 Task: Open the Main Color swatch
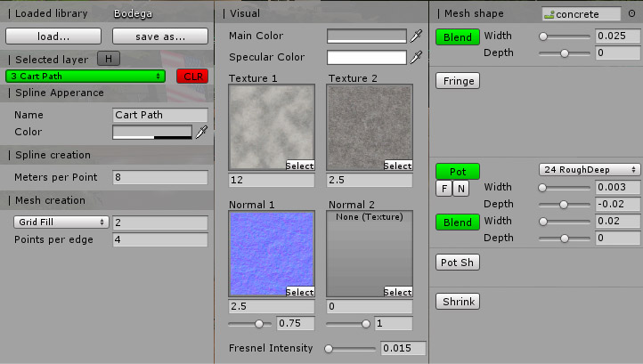(367, 36)
